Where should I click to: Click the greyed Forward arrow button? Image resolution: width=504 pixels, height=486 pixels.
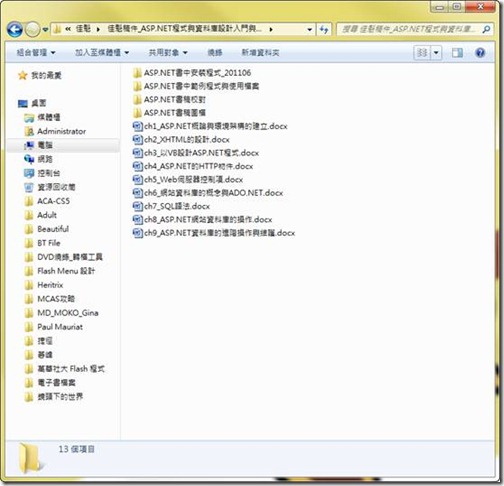33,29
